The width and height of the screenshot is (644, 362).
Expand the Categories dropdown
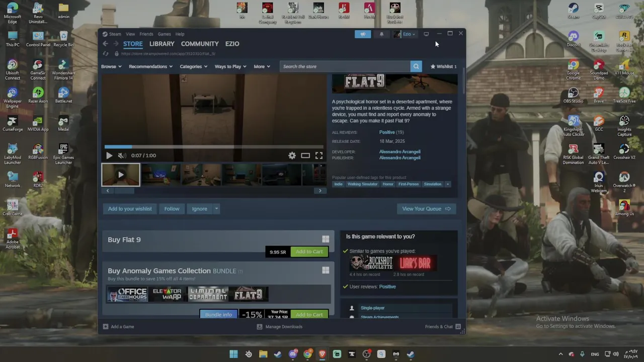tap(194, 66)
